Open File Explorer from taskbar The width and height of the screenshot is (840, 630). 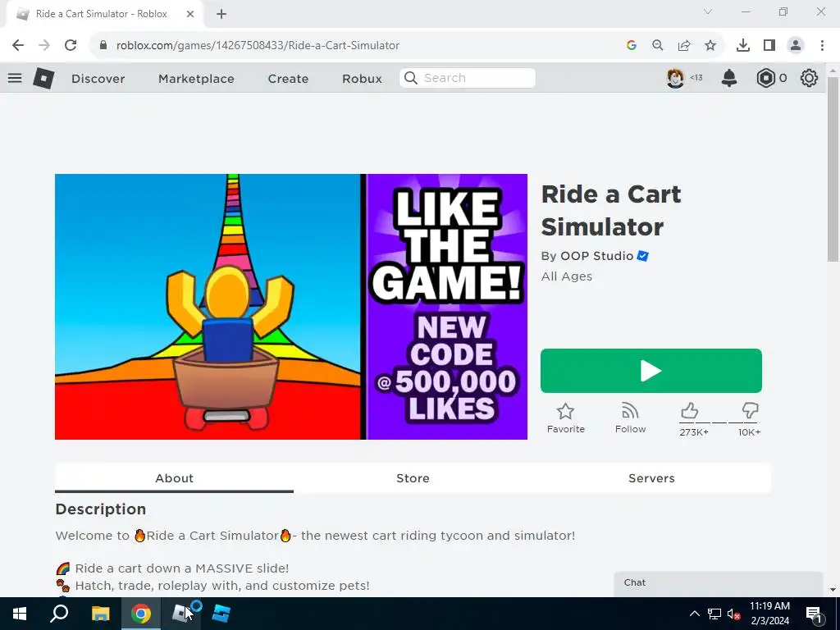click(x=100, y=614)
